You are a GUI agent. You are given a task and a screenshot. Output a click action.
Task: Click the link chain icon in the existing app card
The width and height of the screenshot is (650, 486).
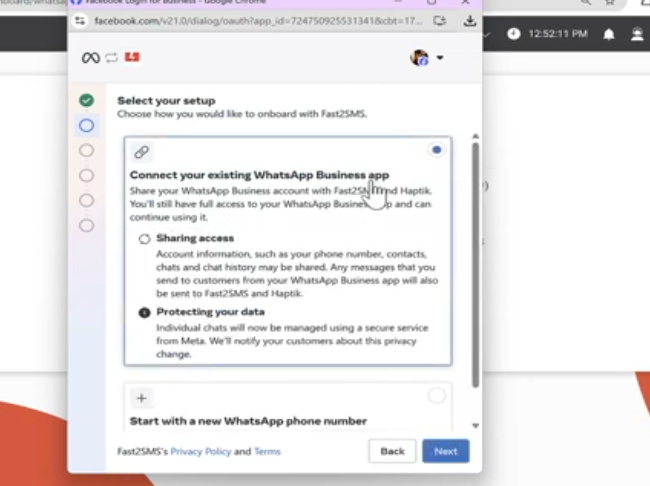(141, 152)
